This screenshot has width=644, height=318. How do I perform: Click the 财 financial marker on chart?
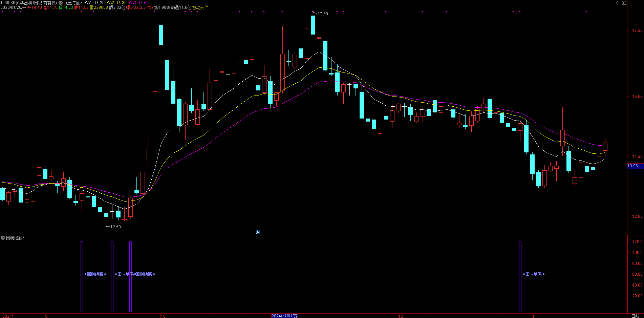click(x=258, y=232)
